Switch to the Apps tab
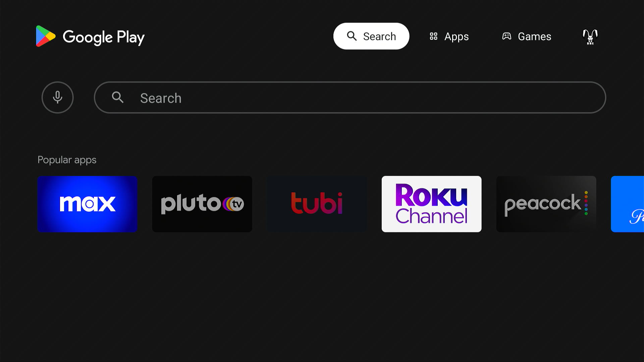 click(449, 36)
